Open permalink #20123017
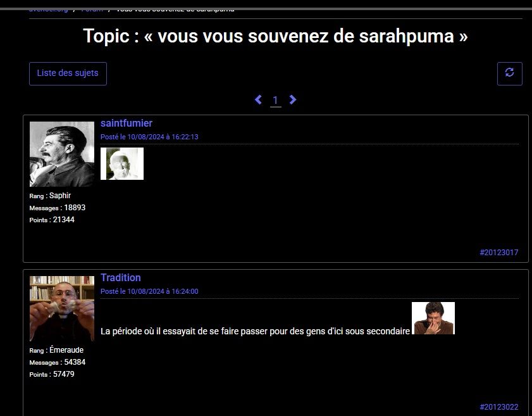532x416 pixels. click(498, 252)
